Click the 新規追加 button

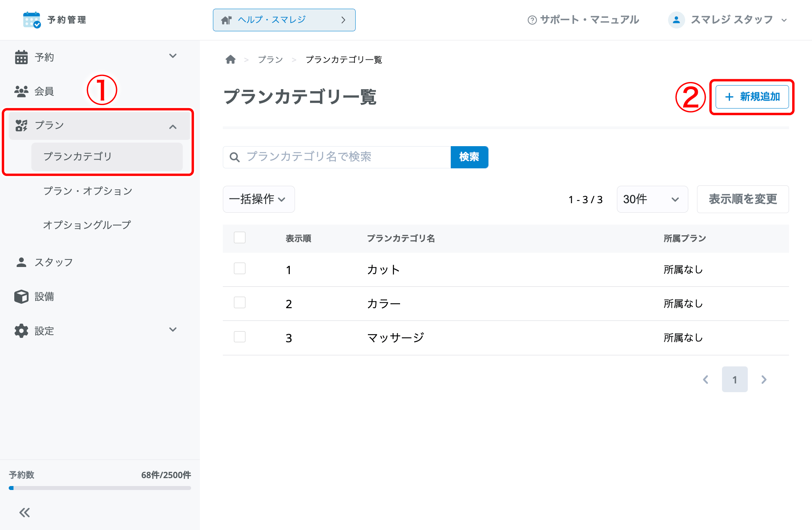coord(752,97)
